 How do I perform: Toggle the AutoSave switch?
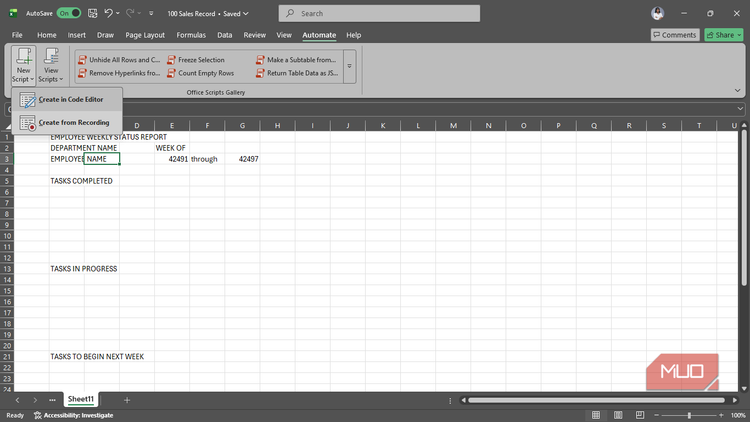[x=69, y=13]
